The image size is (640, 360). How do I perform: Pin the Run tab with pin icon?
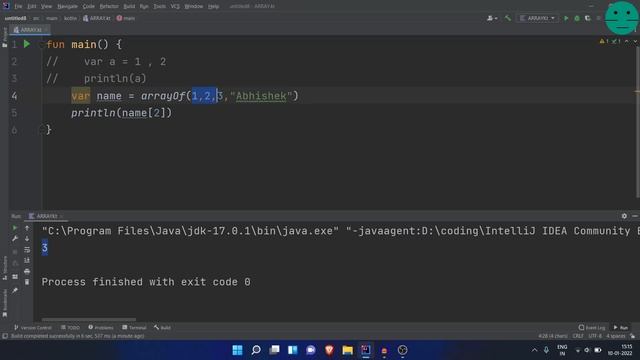pos(15,290)
